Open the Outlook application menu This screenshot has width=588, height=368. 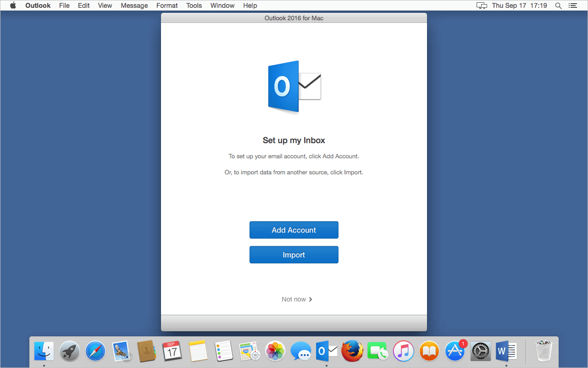coord(38,6)
